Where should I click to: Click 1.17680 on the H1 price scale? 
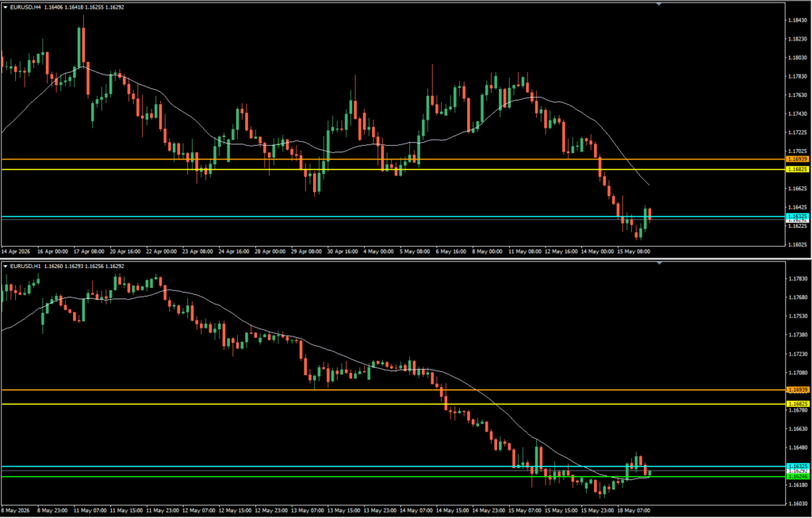[799, 297]
